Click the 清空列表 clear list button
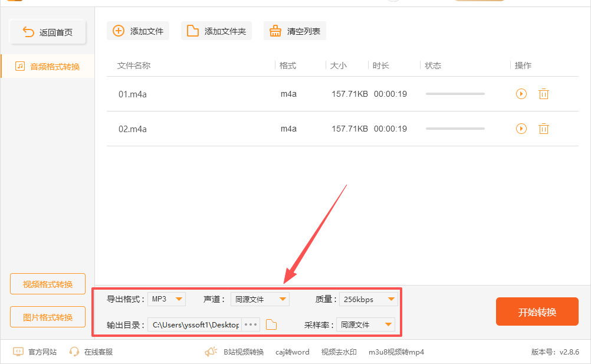The image size is (591, 364). click(x=295, y=31)
